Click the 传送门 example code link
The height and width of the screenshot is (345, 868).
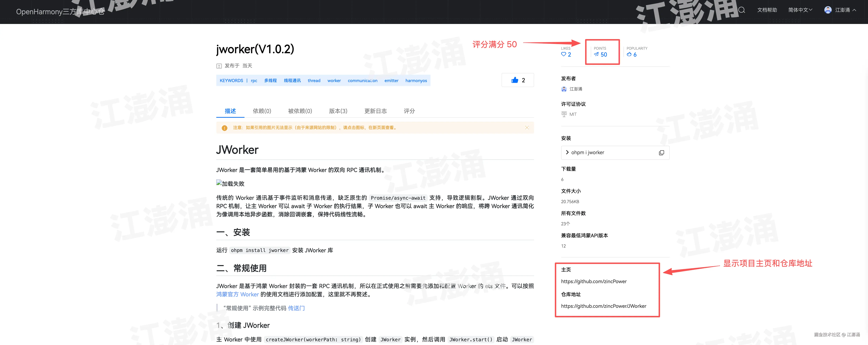tap(296, 308)
